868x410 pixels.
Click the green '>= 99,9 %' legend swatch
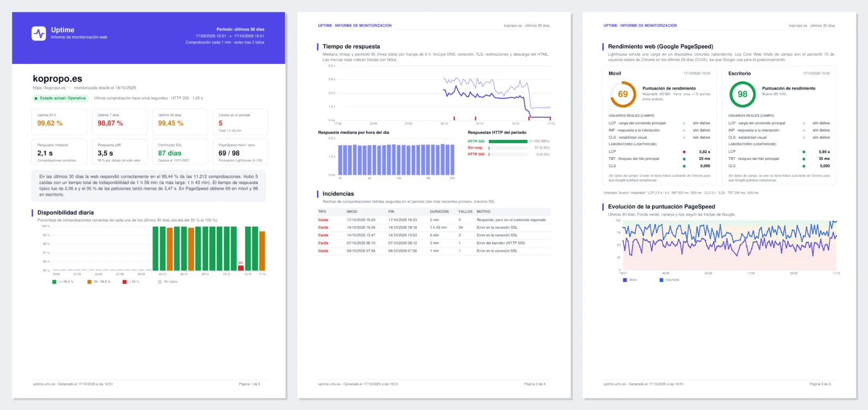click(x=54, y=282)
